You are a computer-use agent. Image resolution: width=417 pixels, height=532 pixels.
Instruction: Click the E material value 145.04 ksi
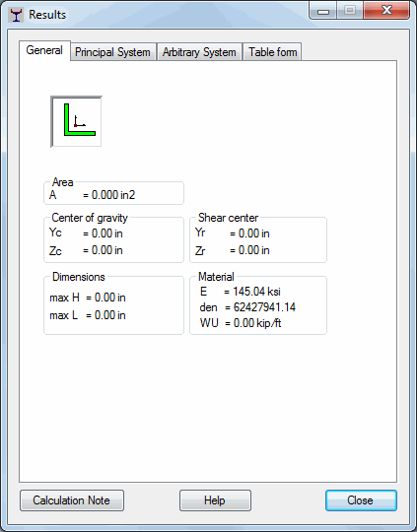[256, 292]
